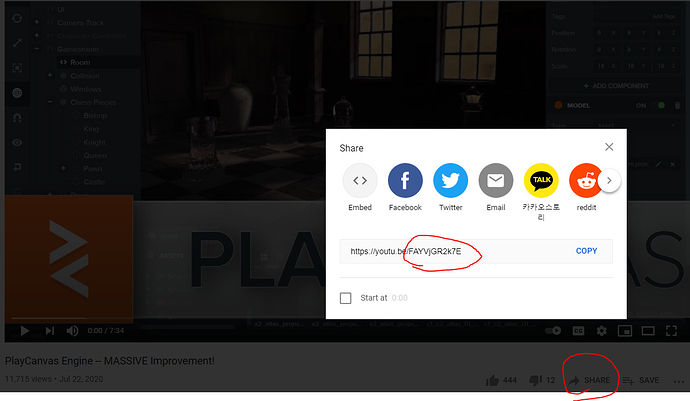Enter fullscreen video mode
Screen dimensions: 690x401
(x=672, y=330)
